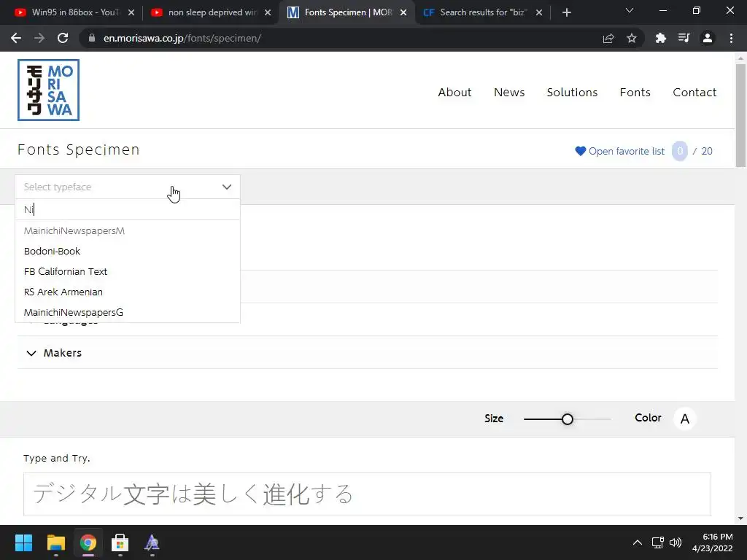Close the Search results for biz tab
This screenshot has height=560, width=747.
click(539, 12)
